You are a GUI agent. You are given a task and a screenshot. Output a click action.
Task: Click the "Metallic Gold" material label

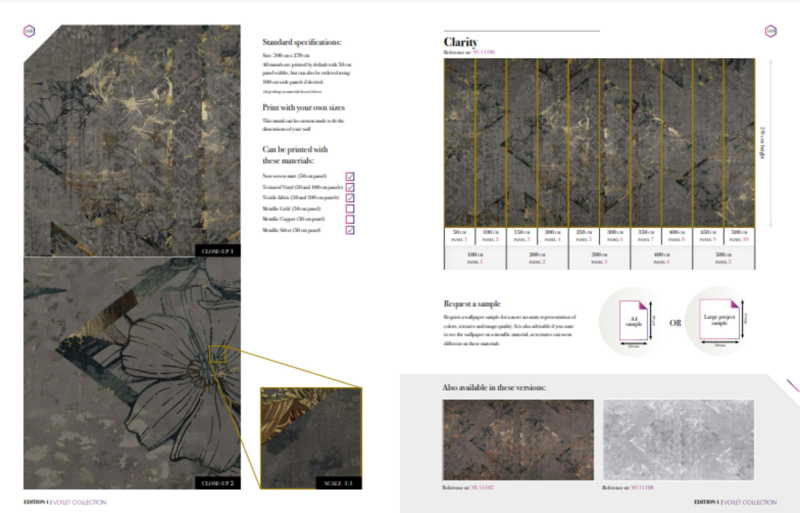tap(291, 209)
